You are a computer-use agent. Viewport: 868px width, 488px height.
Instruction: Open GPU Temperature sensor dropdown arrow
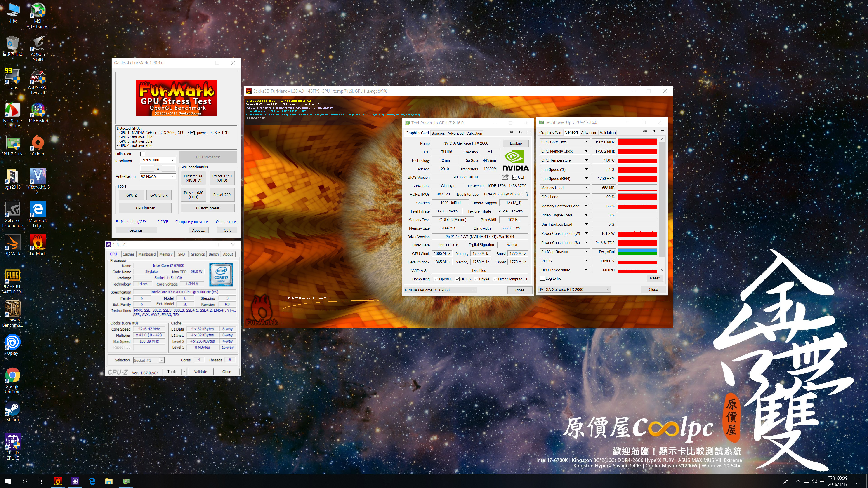(x=586, y=160)
